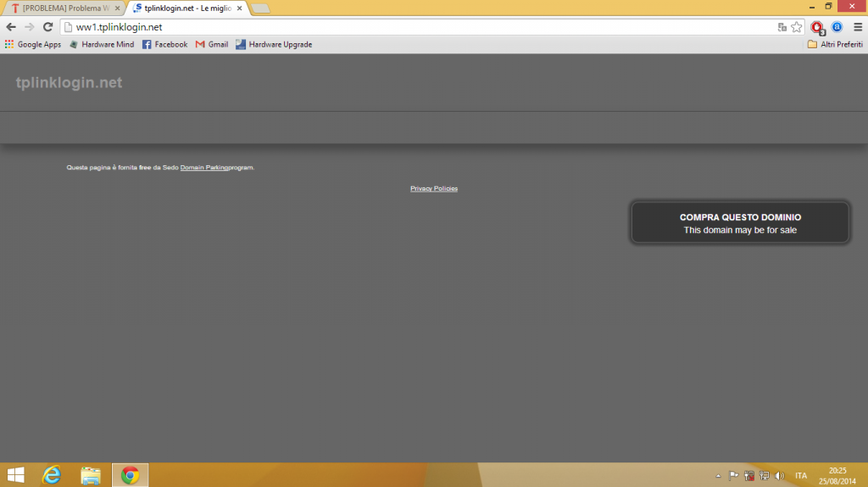This screenshot has width=868, height=487.
Task: Open the Privacy Policies link
Action: [434, 188]
